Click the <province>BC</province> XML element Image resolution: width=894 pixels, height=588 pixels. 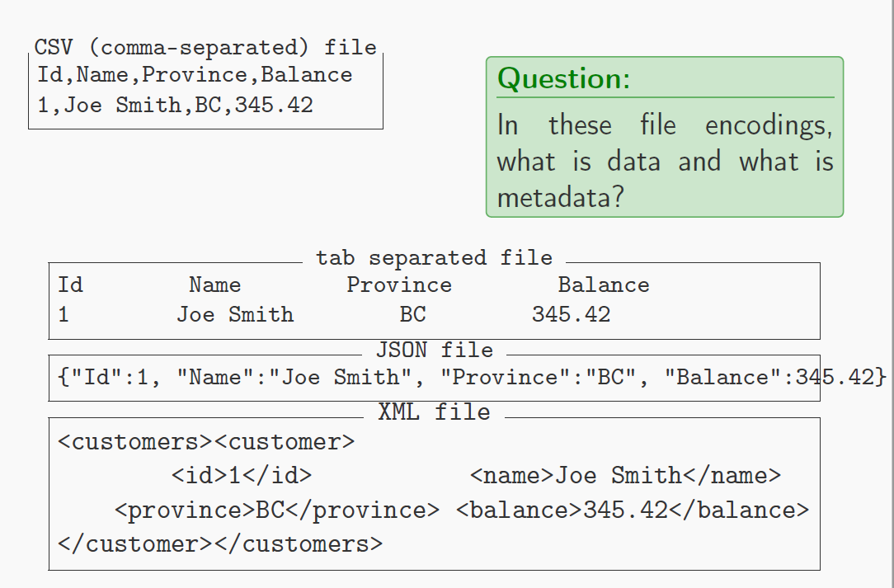point(277,510)
